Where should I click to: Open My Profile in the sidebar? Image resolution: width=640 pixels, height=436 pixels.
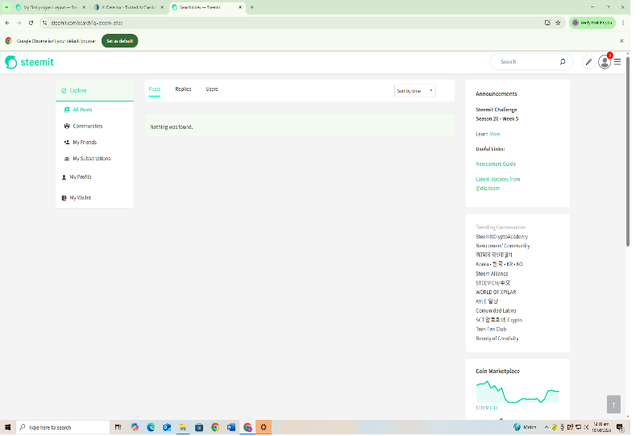click(x=76, y=177)
